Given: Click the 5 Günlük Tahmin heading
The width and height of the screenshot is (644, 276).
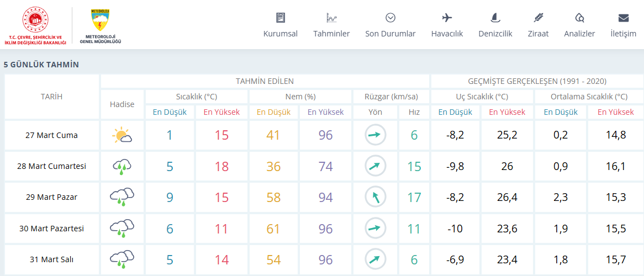Looking at the screenshot, I should click(41, 65).
